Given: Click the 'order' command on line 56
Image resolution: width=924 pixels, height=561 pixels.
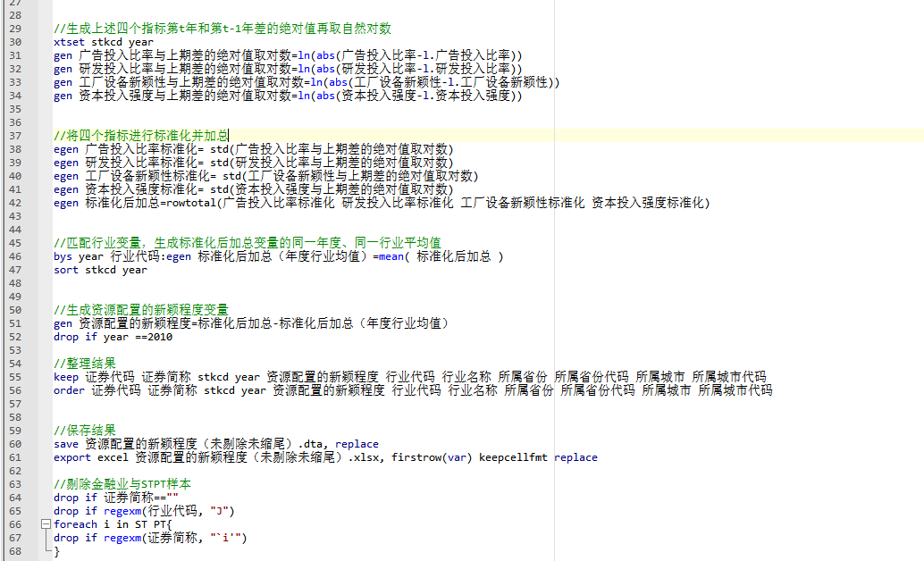Looking at the screenshot, I should pos(69,390).
